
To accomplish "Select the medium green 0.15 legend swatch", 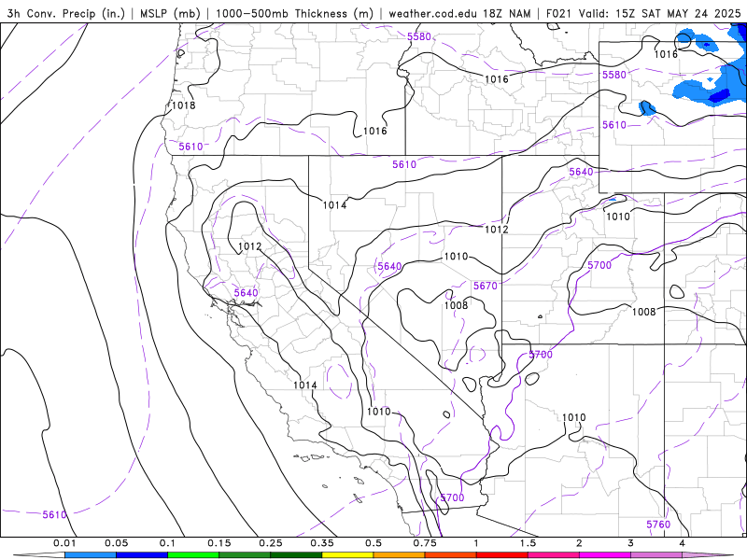I will click(x=245, y=555).
